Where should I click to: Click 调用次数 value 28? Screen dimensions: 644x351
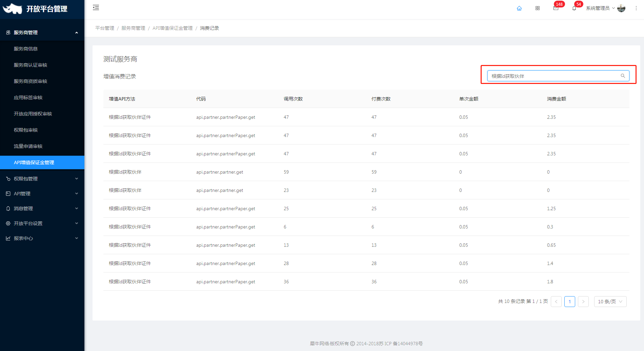(286, 263)
